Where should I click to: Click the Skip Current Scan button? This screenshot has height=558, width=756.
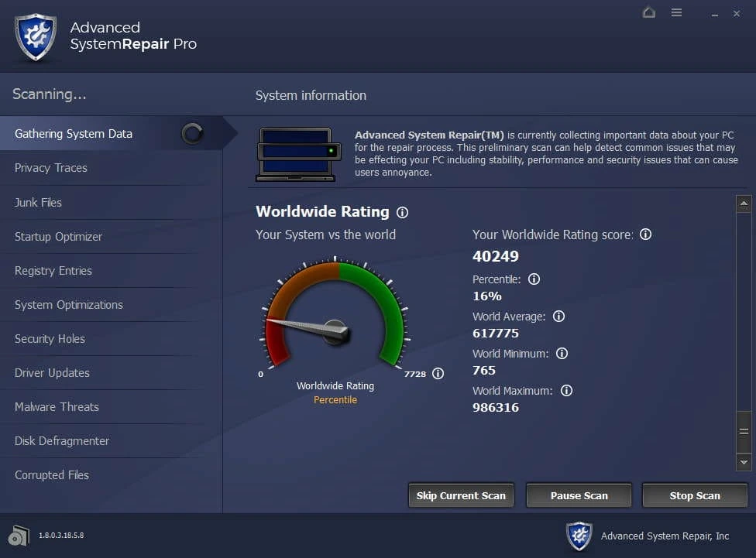tap(461, 495)
